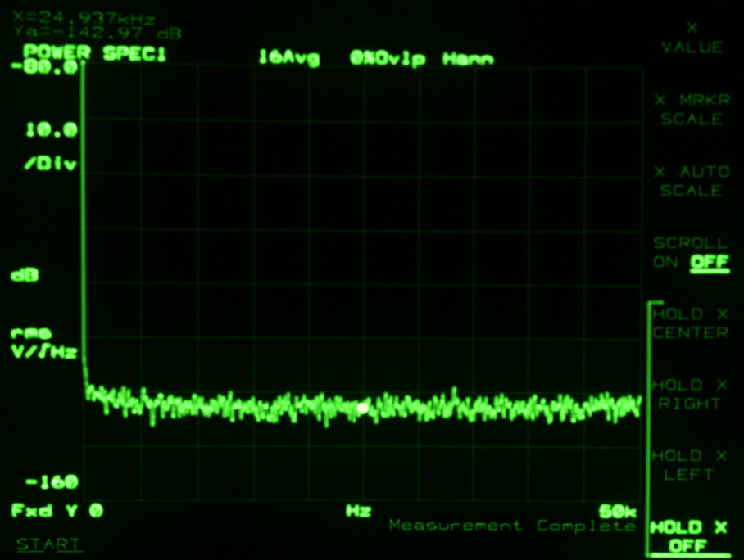744x560 pixels.
Task: Click the Fxd Y 0 axis label
Action: coord(57,511)
